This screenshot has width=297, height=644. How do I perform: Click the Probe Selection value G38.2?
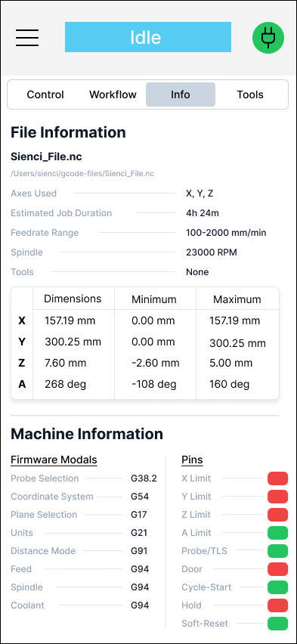pos(144,478)
